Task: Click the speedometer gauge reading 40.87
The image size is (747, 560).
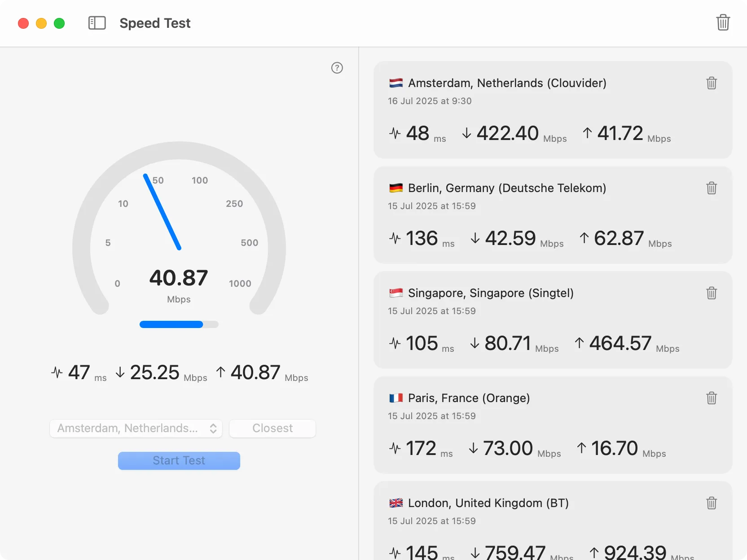Action: pos(179,233)
